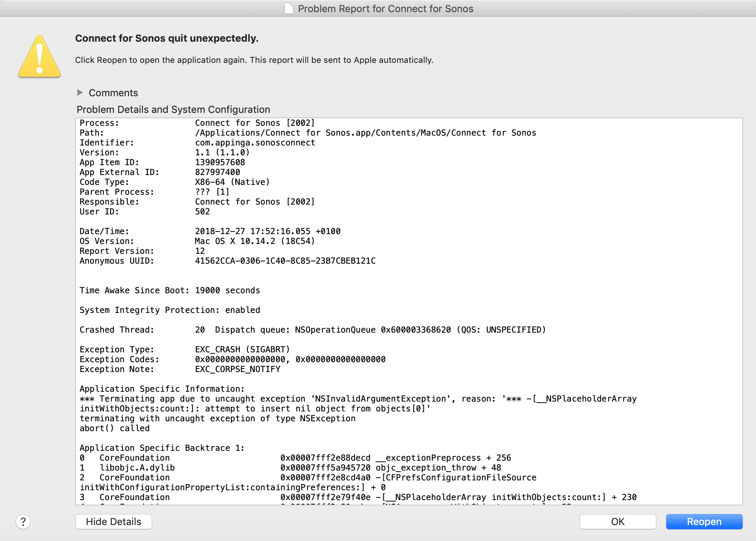Click the Parent Process value '??? [1]'
Viewport: 756px width, 541px height.
[212, 192]
